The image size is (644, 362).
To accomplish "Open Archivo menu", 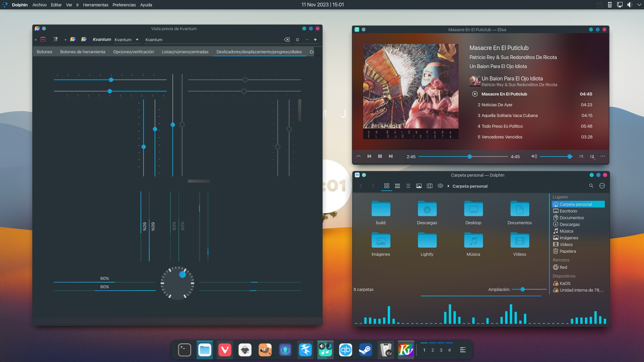I will [x=39, y=5].
